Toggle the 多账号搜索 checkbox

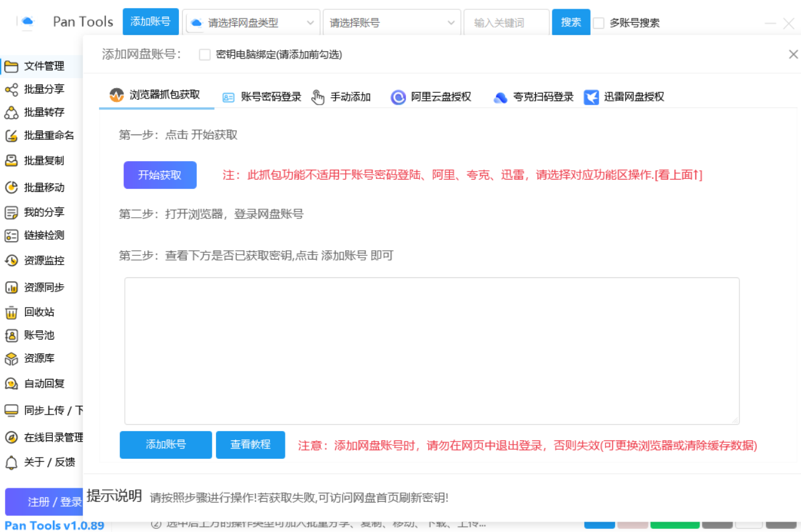point(599,23)
